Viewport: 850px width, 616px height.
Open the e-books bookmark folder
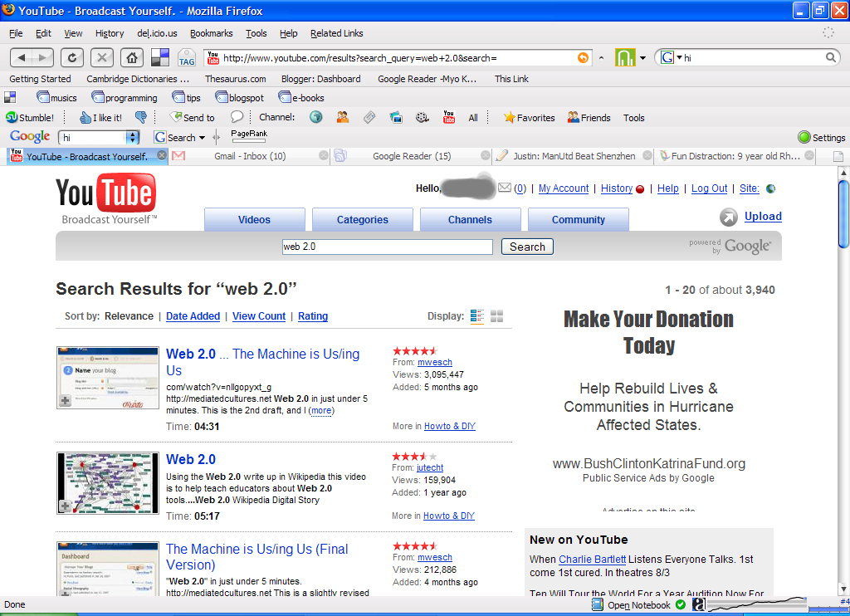point(301,98)
